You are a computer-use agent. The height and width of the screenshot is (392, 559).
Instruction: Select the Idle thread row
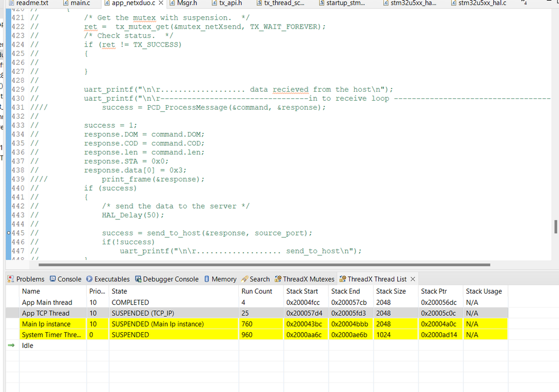click(257, 346)
